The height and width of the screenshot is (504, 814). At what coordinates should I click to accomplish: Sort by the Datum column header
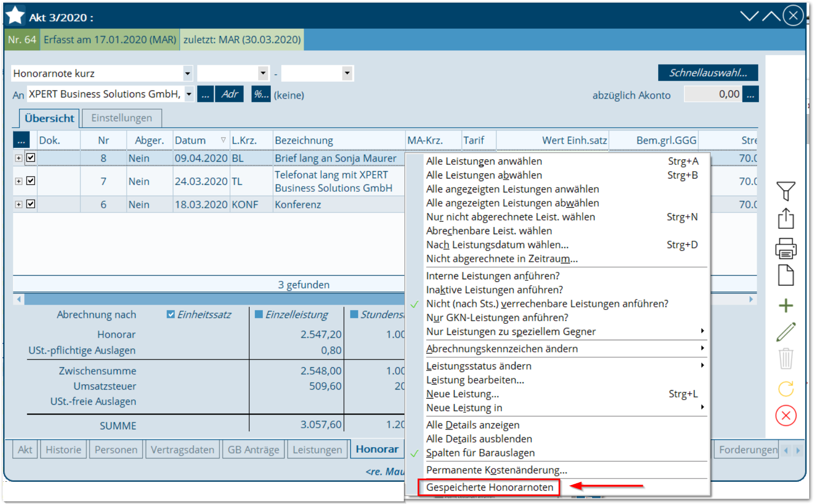coord(201,140)
